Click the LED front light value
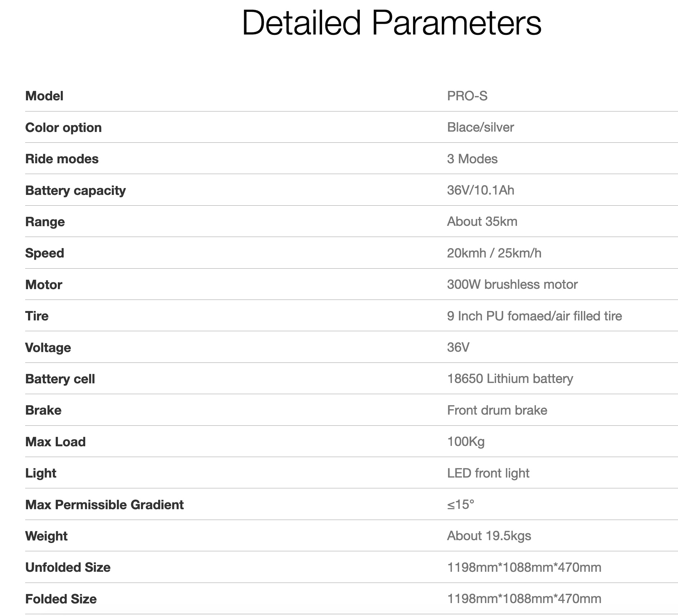This screenshot has width=678, height=616. (x=488, y=473)
